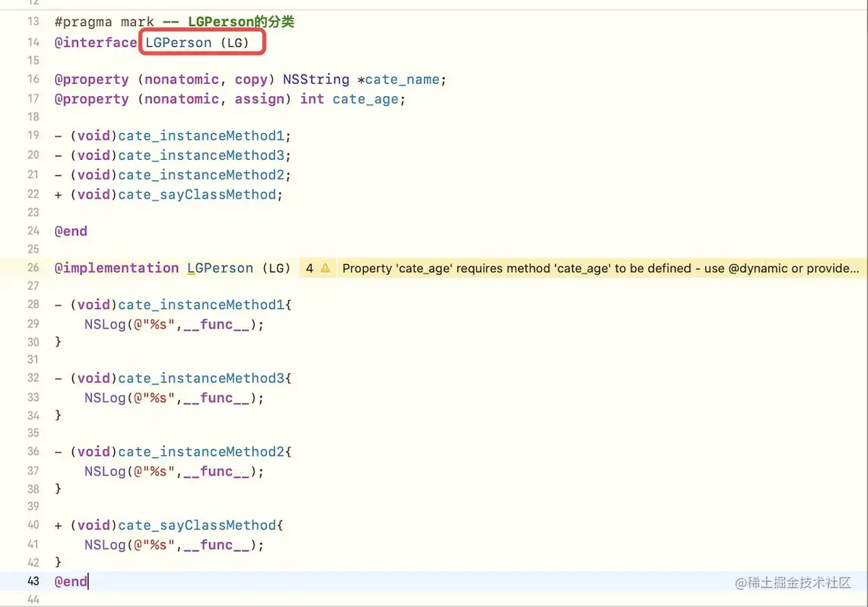Click the cate_sayClassMethod; declaration in the interface
This screenshot has height=607, width=868.
(200, 195)
